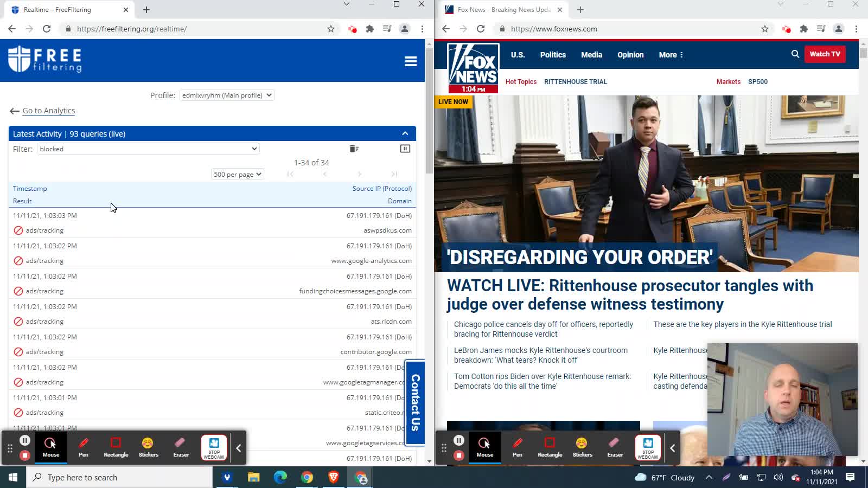Reload the FreeFiltering page
The height and width of the screenshot is (488, 868).
(x=47, y=29)
